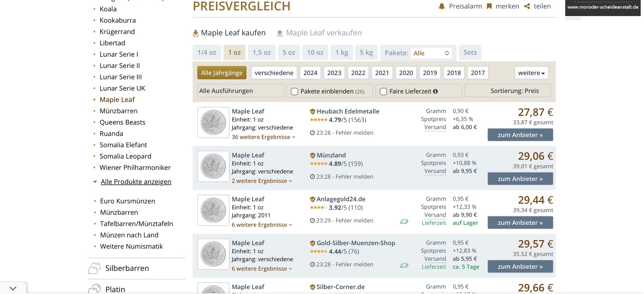Viewport: 644px width, 294px height.
Task: Open Wiener Philharmoniker in the sidebar
Action: (x=135, y=168)
